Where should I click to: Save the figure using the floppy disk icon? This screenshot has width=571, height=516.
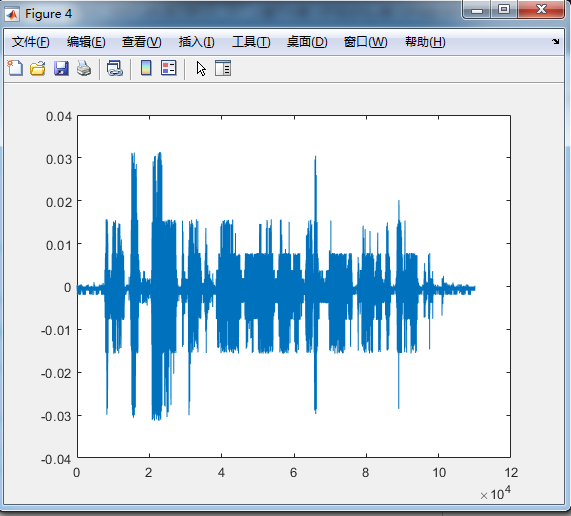(x=61, y=68)
